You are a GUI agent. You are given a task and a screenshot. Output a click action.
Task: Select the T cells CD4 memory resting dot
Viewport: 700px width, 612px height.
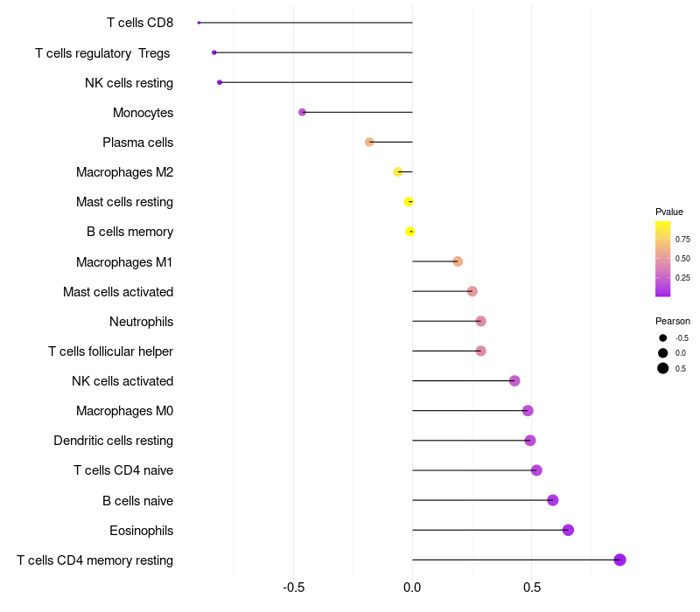[619, 560]
